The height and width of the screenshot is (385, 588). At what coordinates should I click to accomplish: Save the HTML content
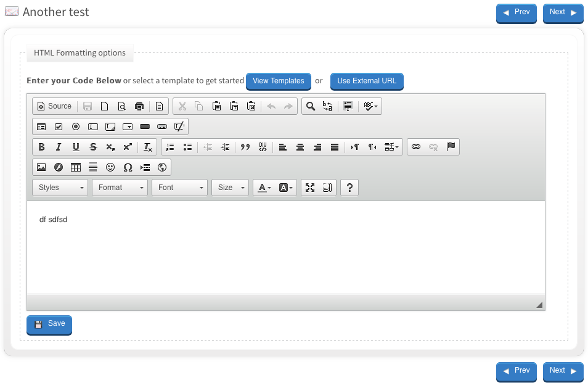pyautogui.click(x=49, y=324)
